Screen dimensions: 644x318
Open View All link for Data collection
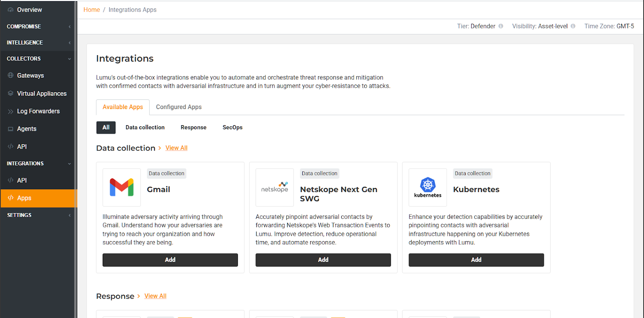pos(176,148)
